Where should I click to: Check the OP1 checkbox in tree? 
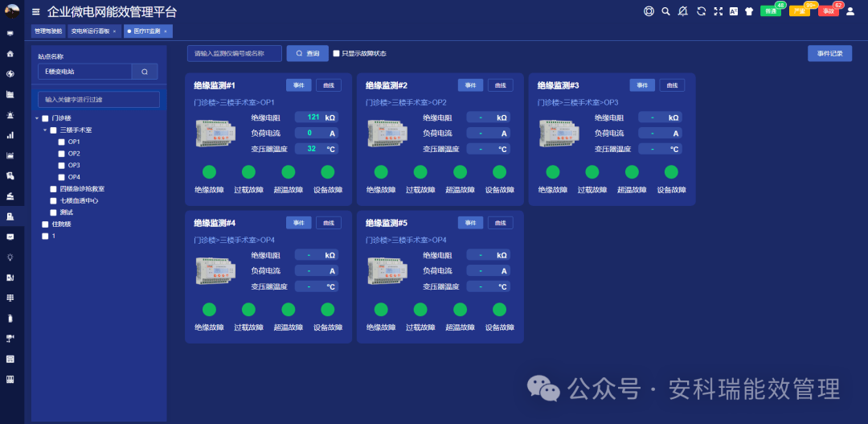coord(61,142)
